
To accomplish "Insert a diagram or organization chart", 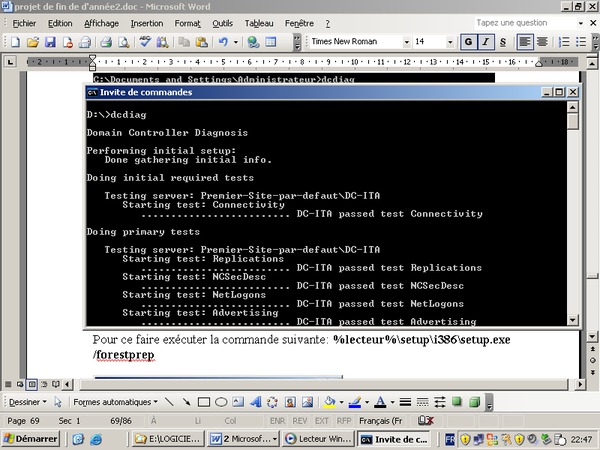I will (x=272, y=402).
